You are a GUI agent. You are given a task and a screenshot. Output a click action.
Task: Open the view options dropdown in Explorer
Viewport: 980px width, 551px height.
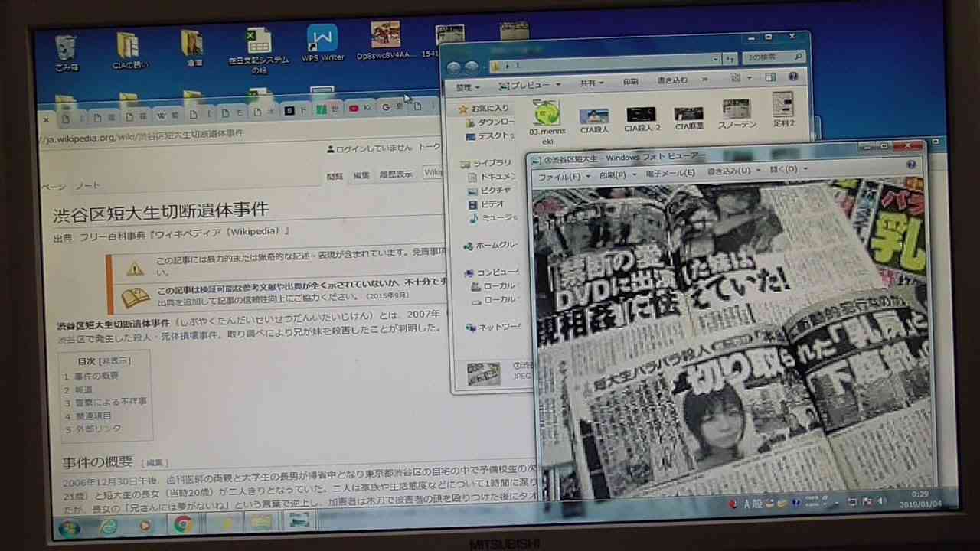point(750,77)
